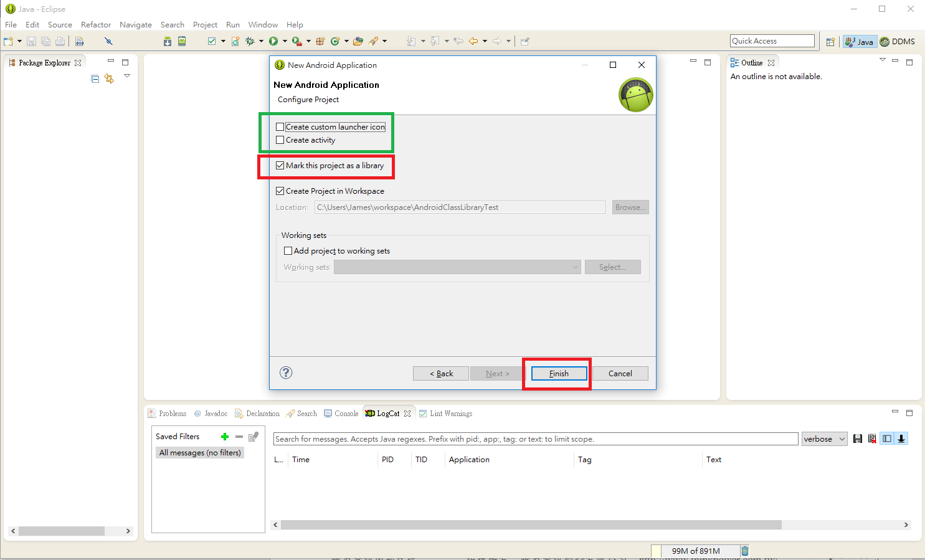Viewport: 925px width, 560px height.
Task: Click the binary file toolbar icon
Action: coord(80,41)
